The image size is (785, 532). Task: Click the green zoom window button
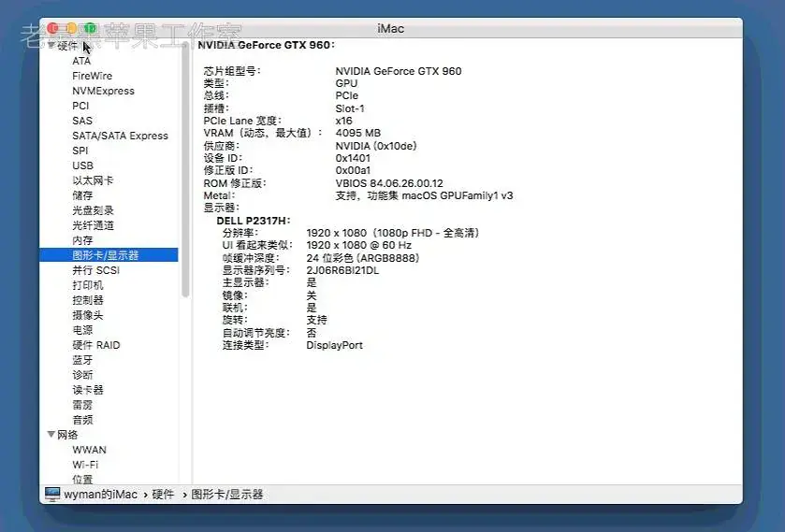90,29
